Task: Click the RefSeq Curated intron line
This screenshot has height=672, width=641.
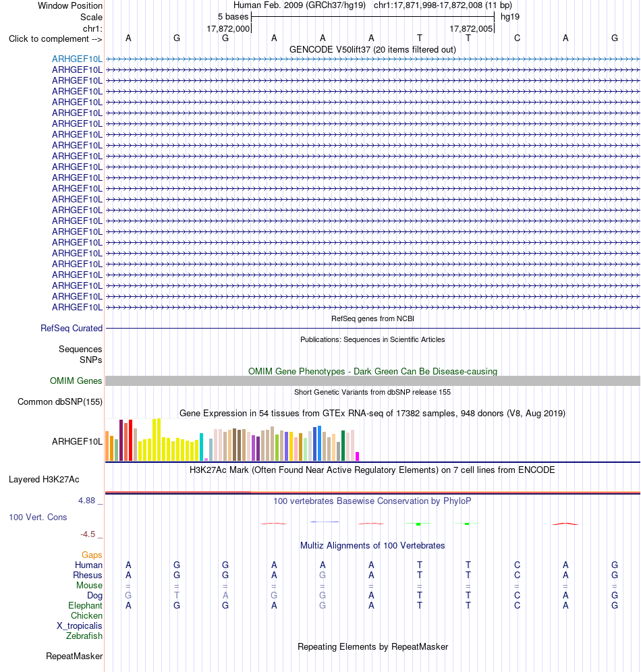Action: (x=372, y=329)
